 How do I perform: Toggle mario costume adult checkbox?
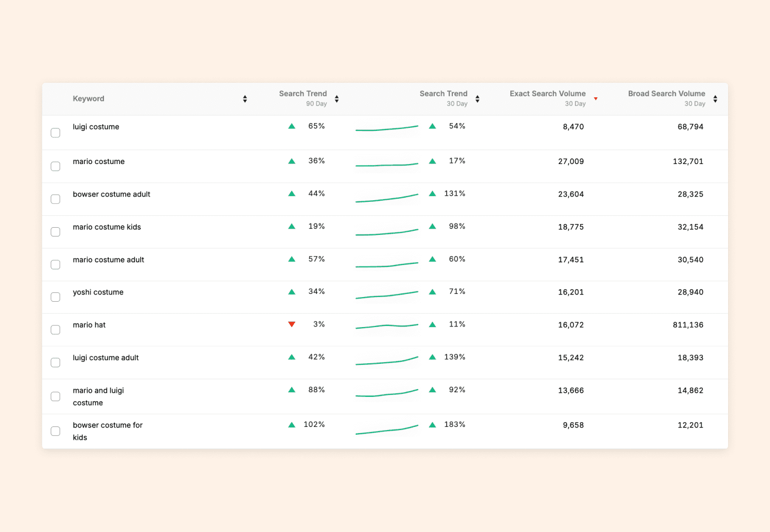[x=55, y=264]
